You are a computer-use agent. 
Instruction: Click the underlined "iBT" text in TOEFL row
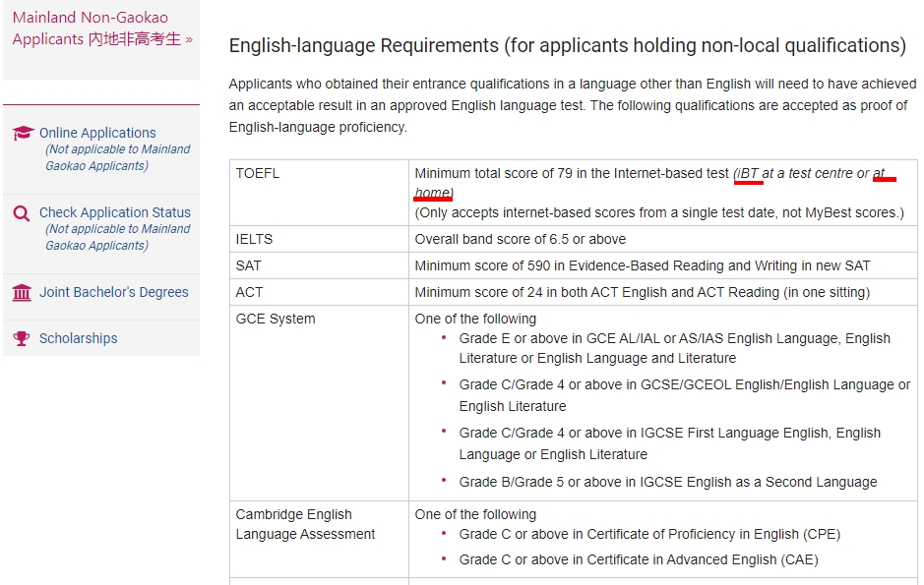pos(749,173)
